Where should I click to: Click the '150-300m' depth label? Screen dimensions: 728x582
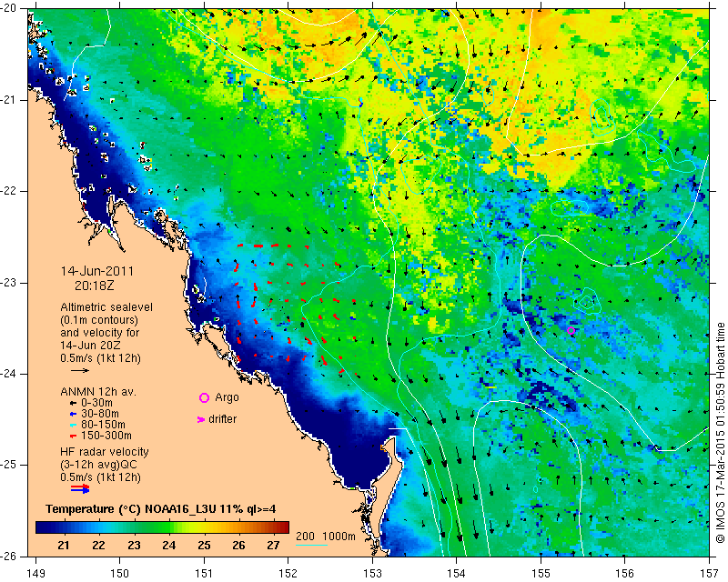click(106, 436)
